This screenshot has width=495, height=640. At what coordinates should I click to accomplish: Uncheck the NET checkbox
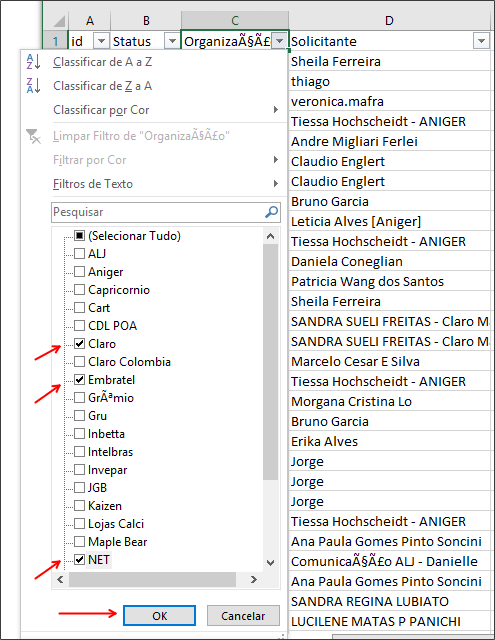click(79, 560)
